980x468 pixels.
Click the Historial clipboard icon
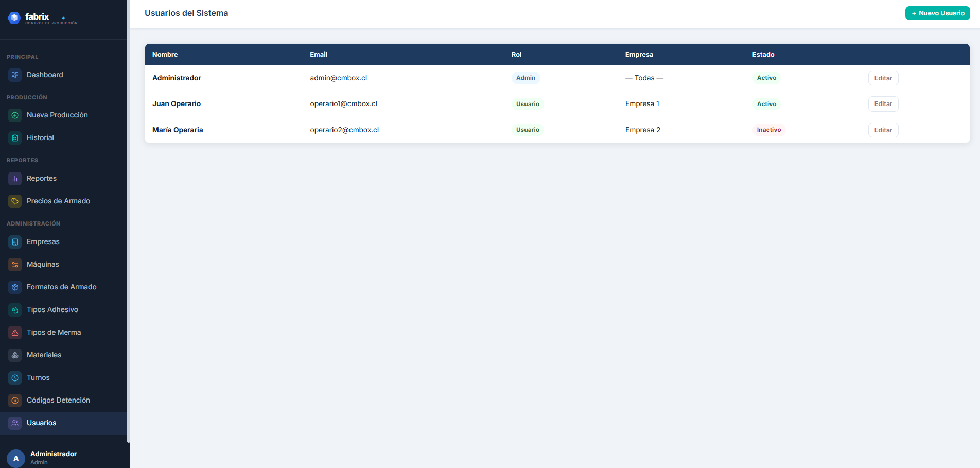pyautogui.click(x=15, y=138)
